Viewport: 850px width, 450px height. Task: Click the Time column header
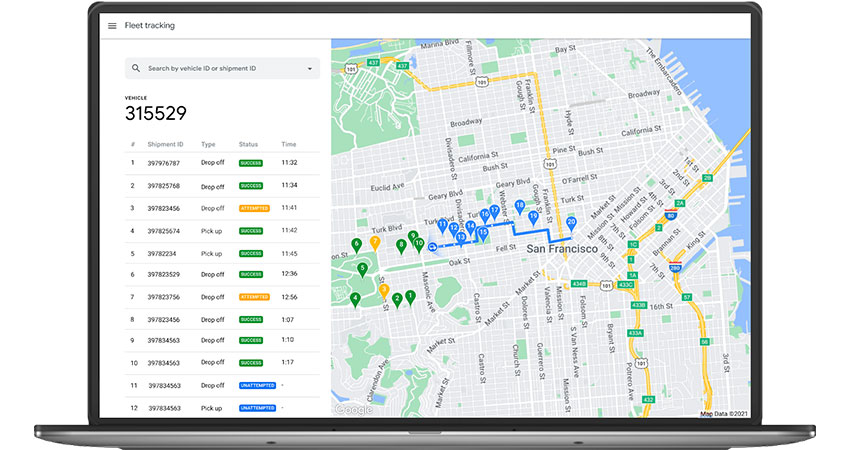click(x=288, y=144)
